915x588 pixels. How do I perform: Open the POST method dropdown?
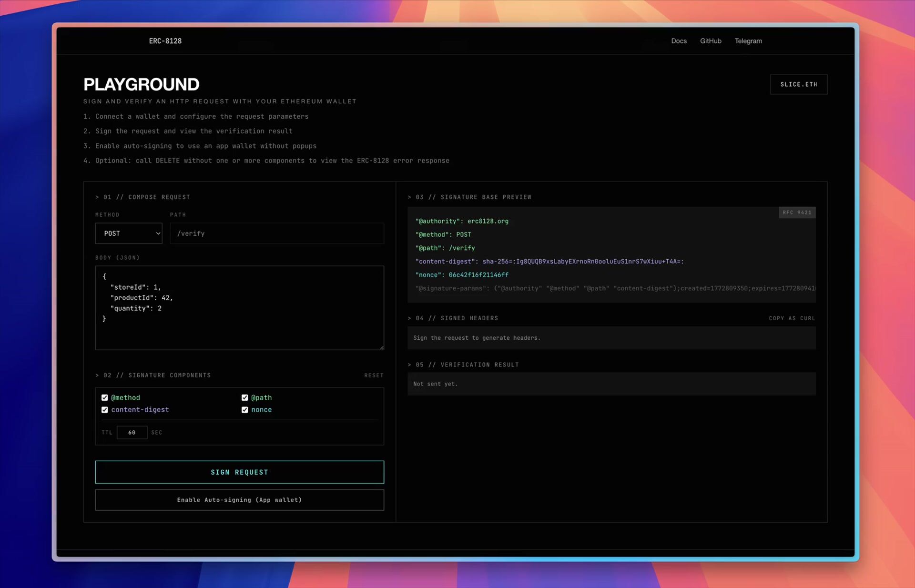129,233
